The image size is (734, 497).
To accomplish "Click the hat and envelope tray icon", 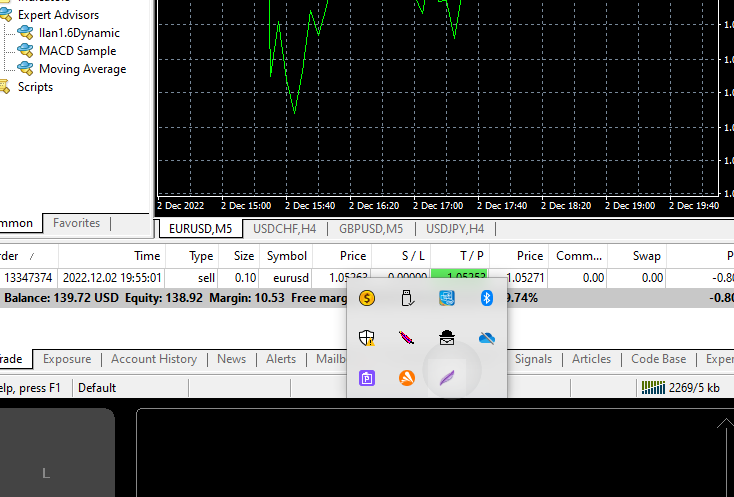I will pos(447,339).
